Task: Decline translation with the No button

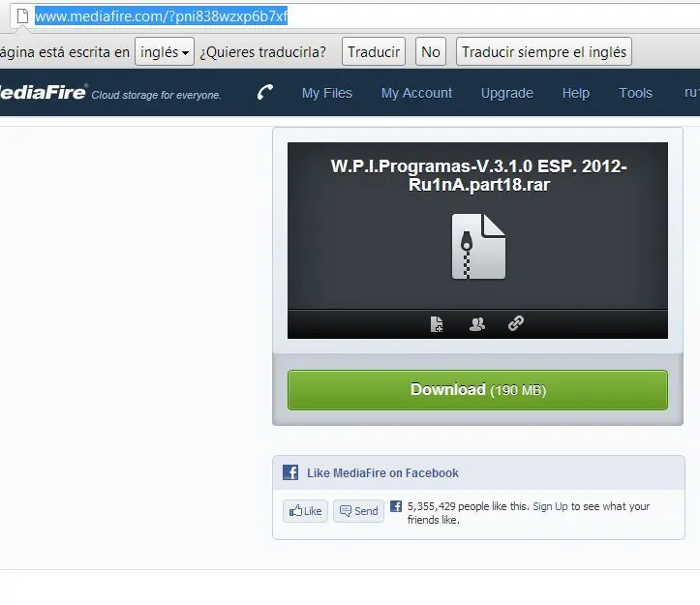Action: (x=430, y=52)
